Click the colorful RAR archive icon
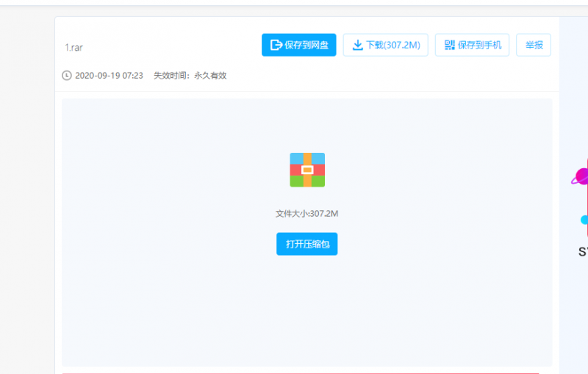 [x=307, y=170]
